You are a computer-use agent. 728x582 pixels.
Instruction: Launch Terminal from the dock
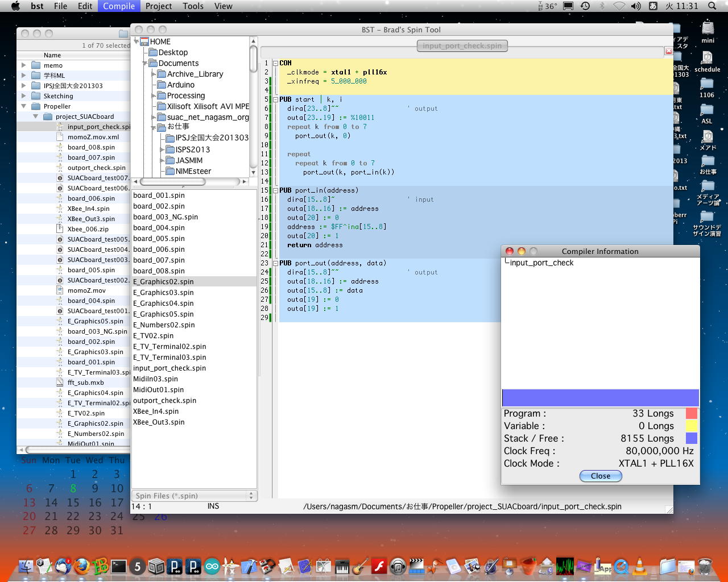tap(119, 566)
